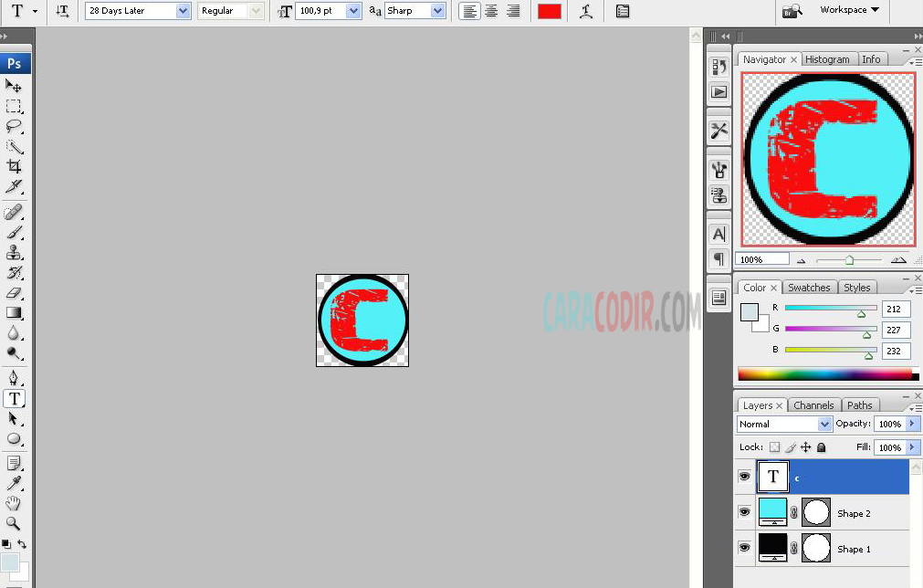Select the Ellipse shape tool
Viewport: 923px width, 588px height.
coord(13,439)
